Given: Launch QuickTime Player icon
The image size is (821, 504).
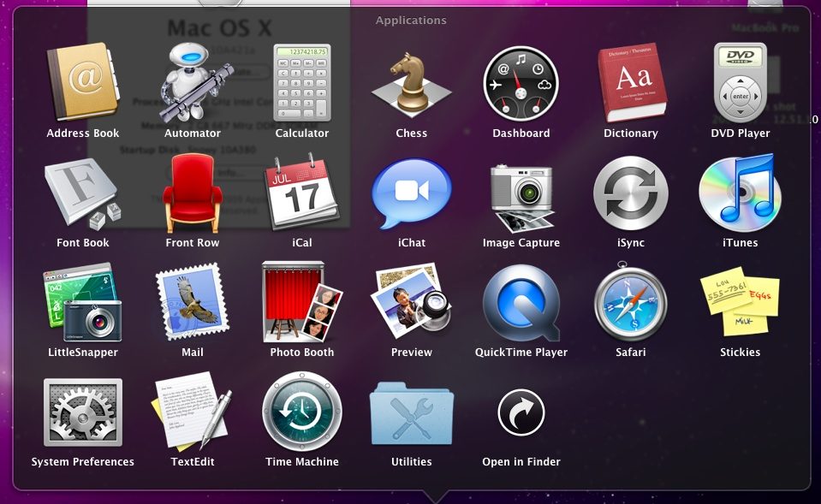Looking at the screenshot, I should (x=521, y=303).
